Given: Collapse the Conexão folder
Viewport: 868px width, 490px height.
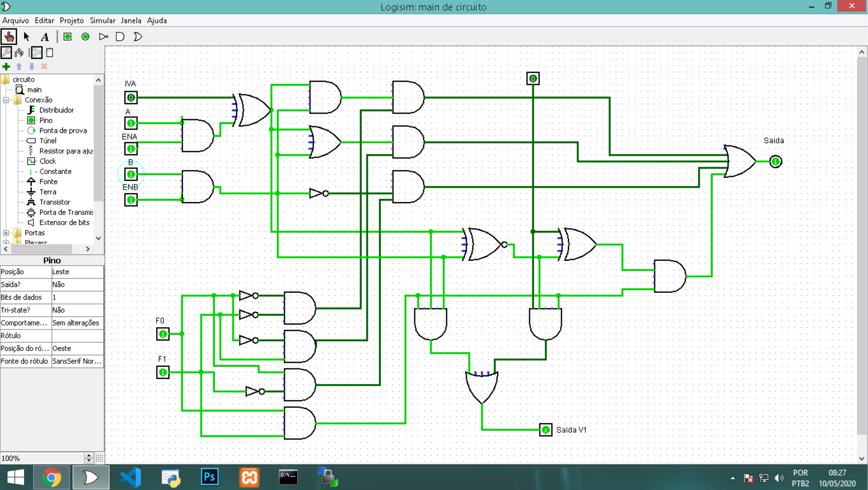Looking at the screenshot, I should pyautogui.click(x=6, y=100).
